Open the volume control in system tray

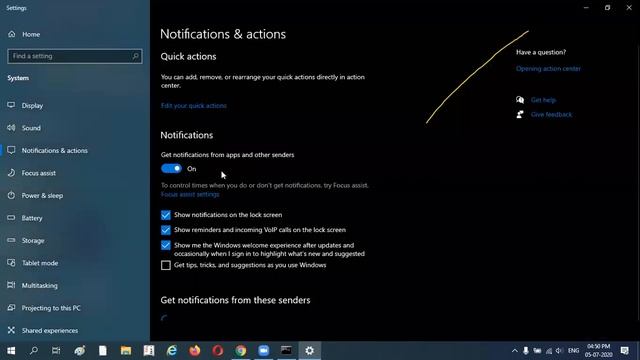(x=559, y=351)
